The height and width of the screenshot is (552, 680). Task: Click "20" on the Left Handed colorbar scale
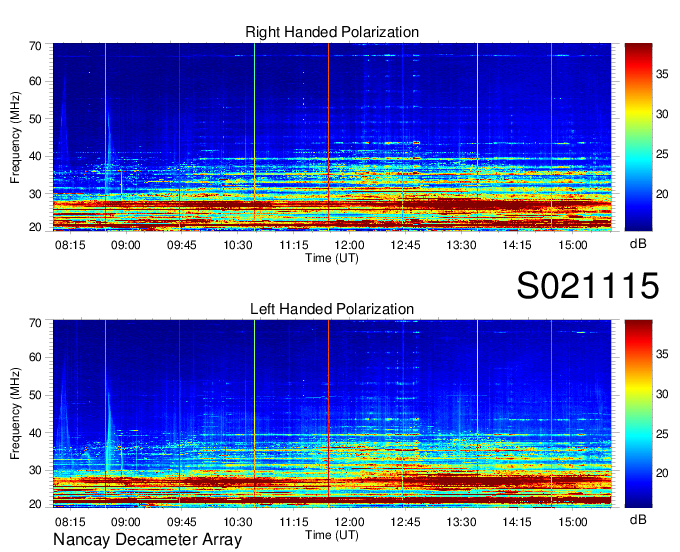click(662, 473)
